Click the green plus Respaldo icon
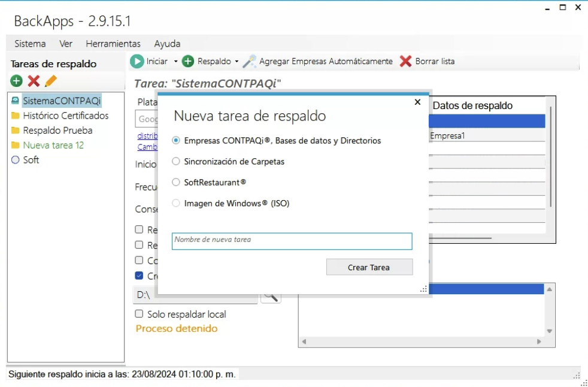The image size is (588, 387). tap(188, 61)
